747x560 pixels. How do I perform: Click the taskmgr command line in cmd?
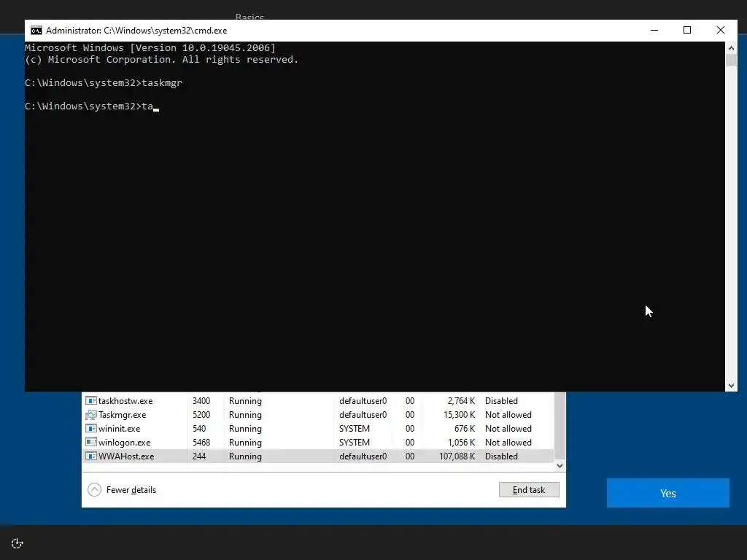(x=104, y=83)
